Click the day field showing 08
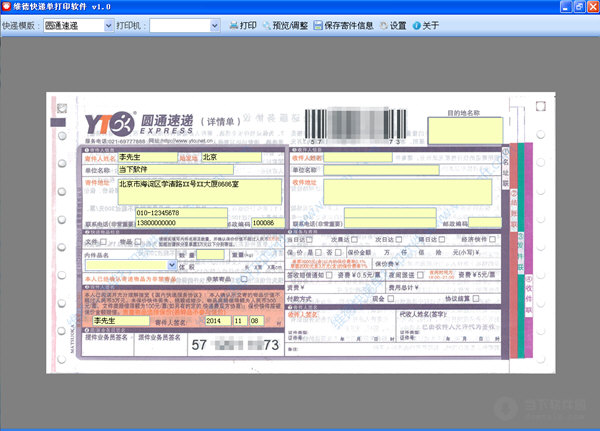Viewport: 600px width, 431px height. pyautogui.click(x=257, y=321)
